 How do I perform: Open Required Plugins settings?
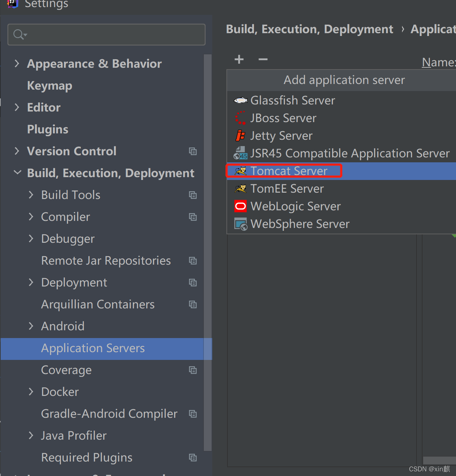[87, 458]
